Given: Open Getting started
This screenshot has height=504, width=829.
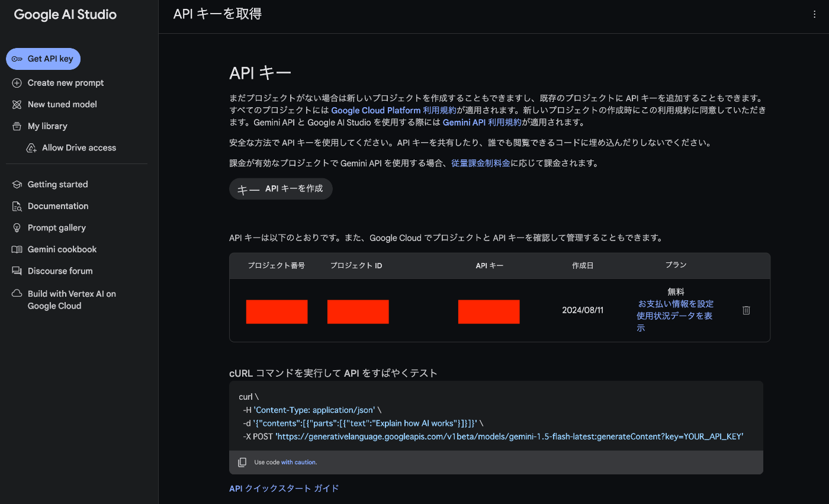Looking at the screenshot, I should [57, 185].
